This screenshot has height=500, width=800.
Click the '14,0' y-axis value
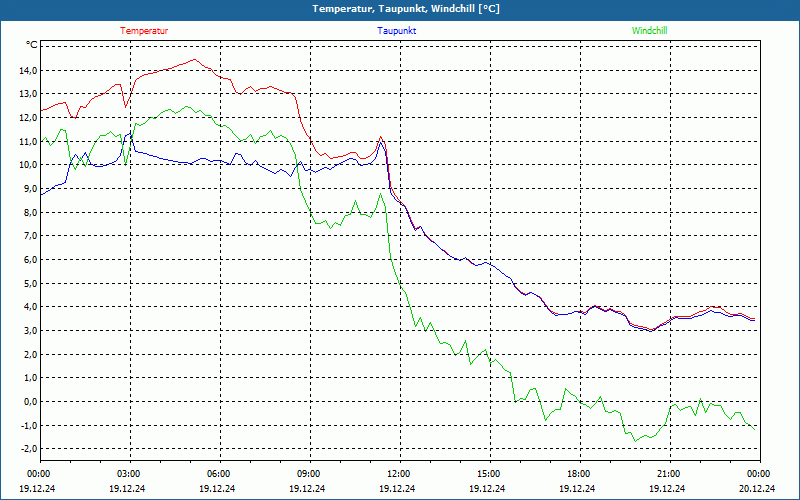(28, 70)
